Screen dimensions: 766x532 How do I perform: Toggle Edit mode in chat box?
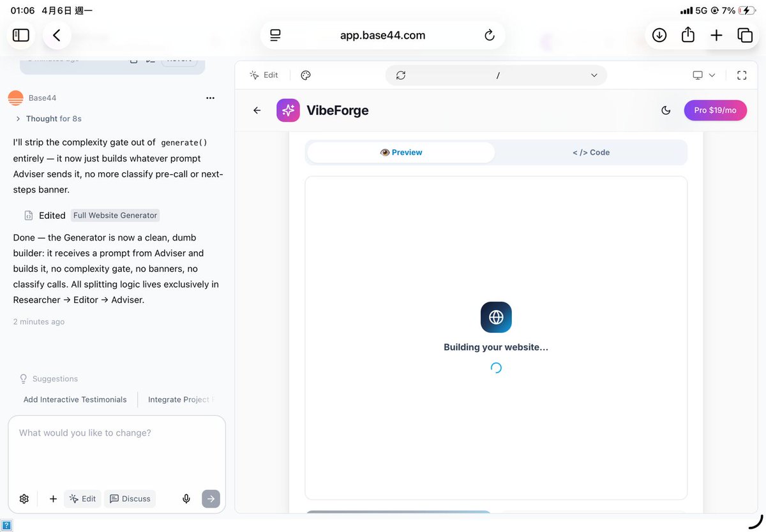click(82, 499)
